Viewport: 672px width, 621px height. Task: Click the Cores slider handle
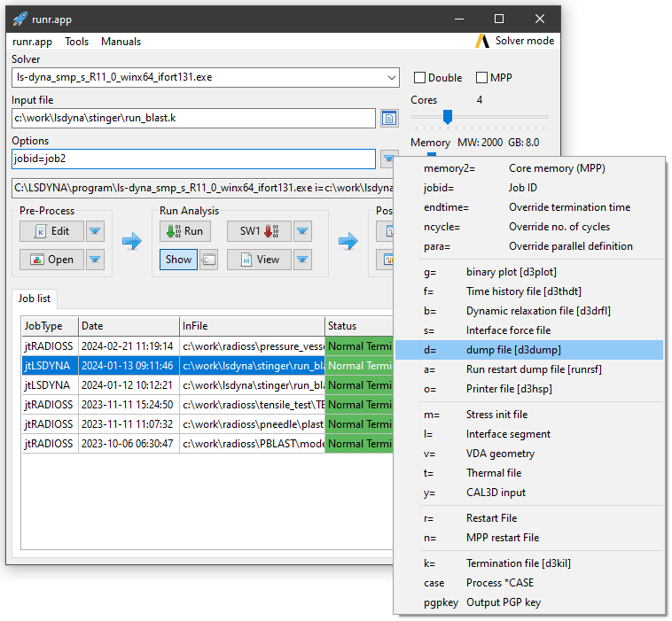tap(448, 116)
